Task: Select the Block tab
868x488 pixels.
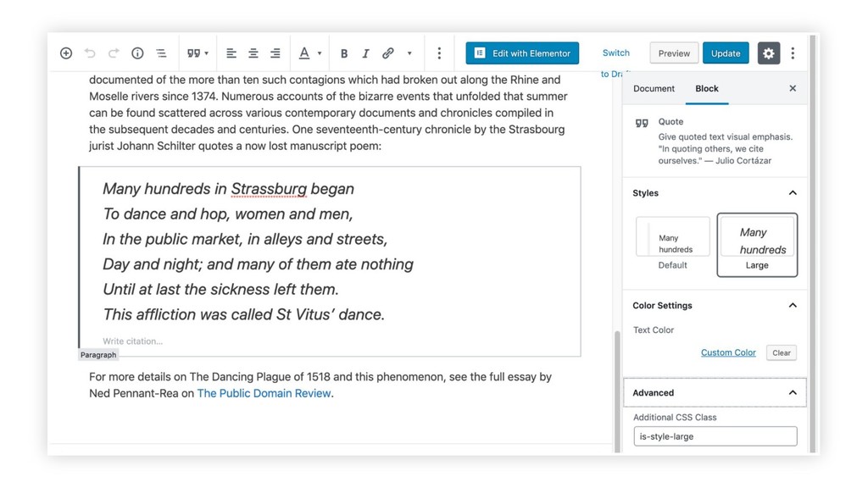Action: (x=706, y=89)
